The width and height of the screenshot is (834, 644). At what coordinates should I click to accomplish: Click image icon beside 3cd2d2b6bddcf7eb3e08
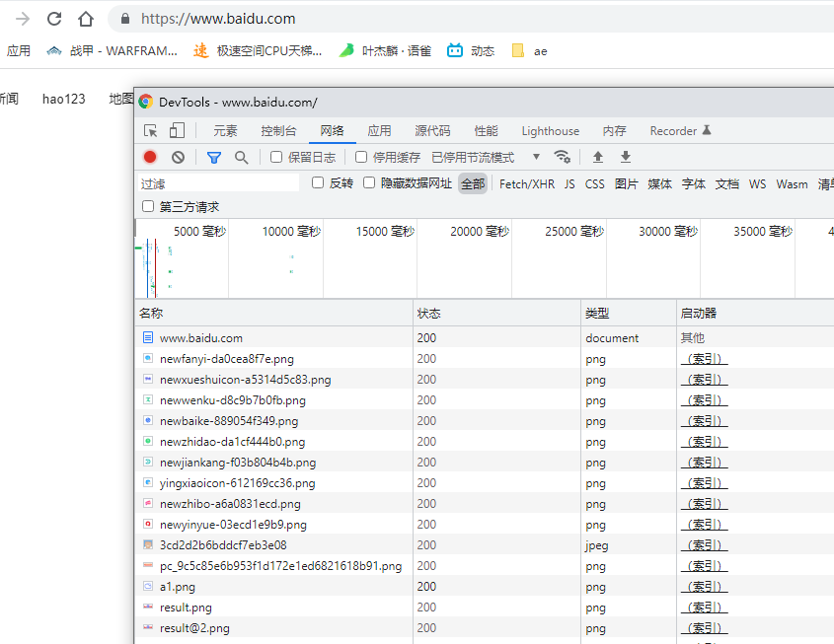click(x=148, y=544)
